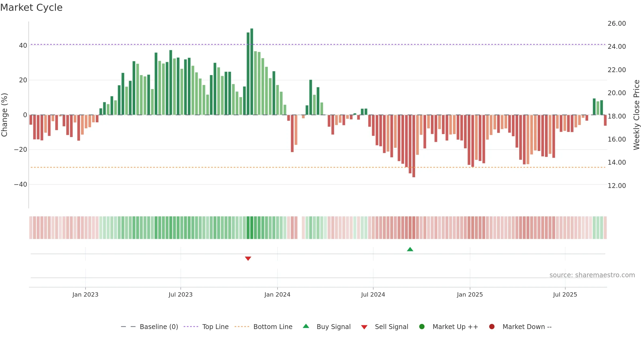
Task: Click the source: sharemaestro.com text
Action: point(592,275)
